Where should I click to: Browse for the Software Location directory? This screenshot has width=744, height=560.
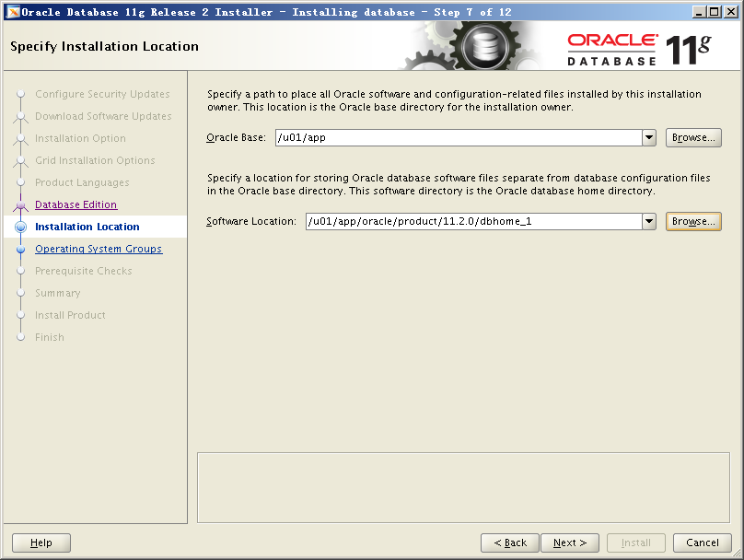[x=692, y=222]
